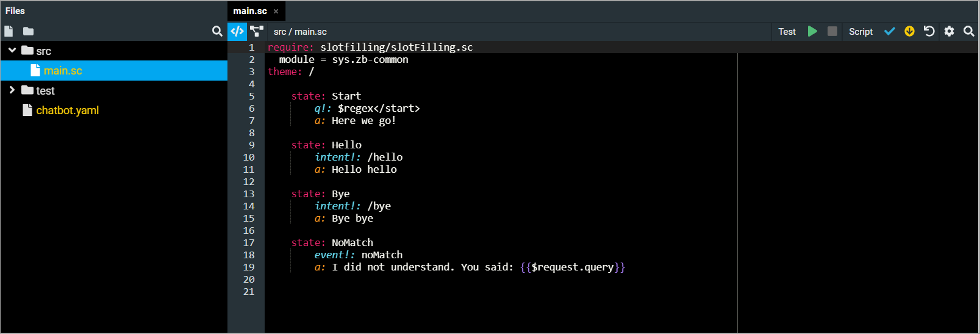Collapse the src folder

pyautogui.click(x=12, y=51)
